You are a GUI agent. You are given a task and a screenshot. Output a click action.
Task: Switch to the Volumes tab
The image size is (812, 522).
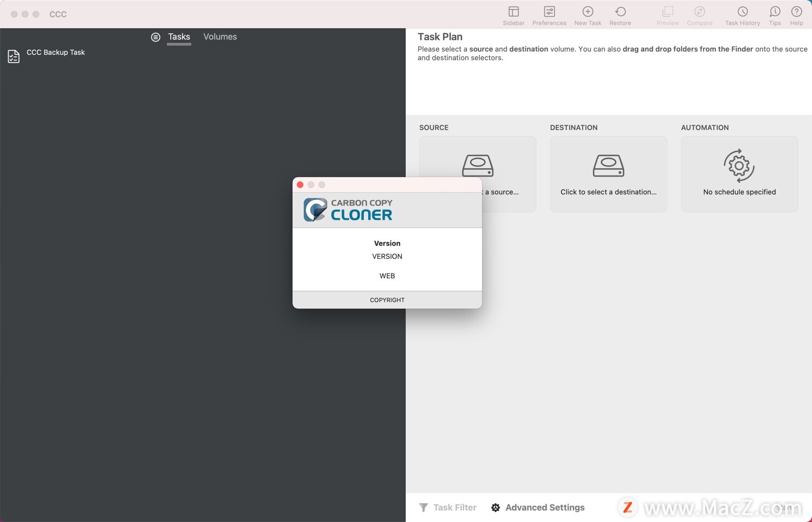click(x=220, y=37)
